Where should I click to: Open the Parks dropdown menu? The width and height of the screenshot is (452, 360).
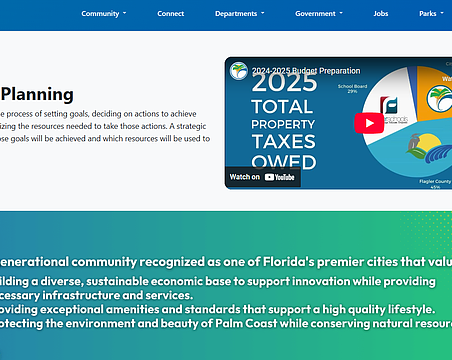click(x=431, y=14)
